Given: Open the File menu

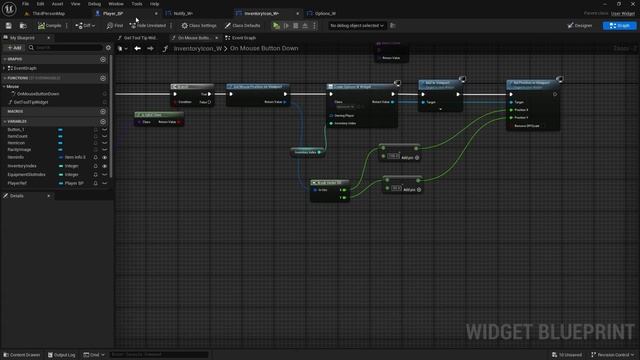Looking at the screenshot, I should pyautogui.click(x=25, y=4).
